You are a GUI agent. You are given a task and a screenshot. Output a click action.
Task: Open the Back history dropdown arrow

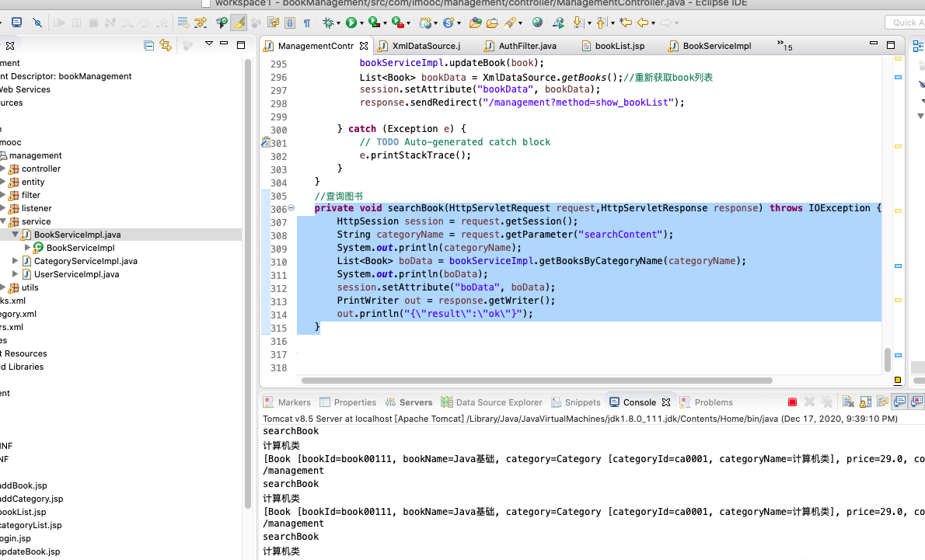point(653,23)
